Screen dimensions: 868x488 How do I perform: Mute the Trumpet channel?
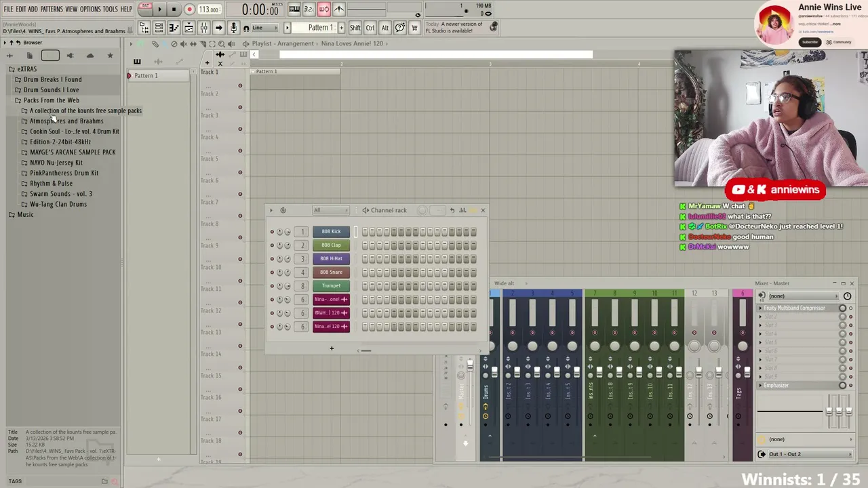(272, 286)
